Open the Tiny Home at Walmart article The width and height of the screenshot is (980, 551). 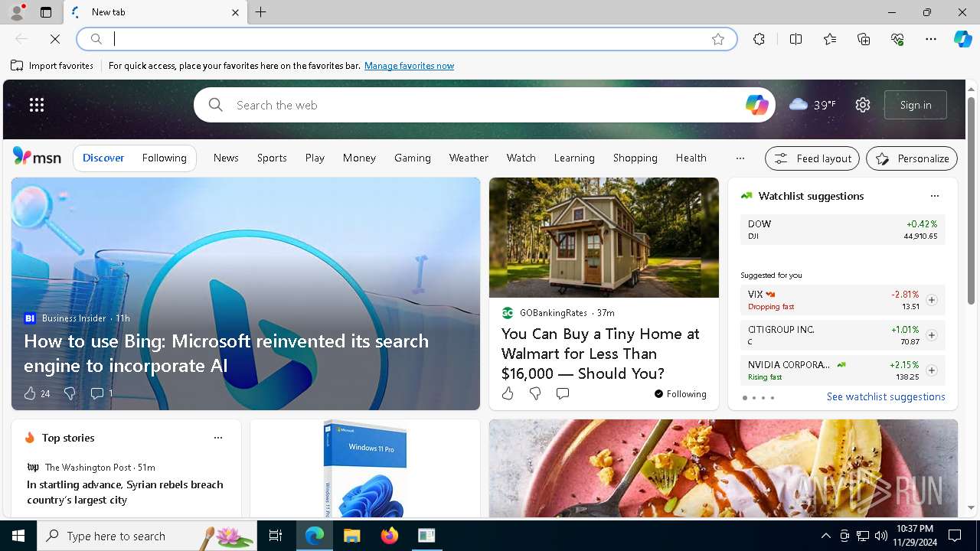point(600,354)
